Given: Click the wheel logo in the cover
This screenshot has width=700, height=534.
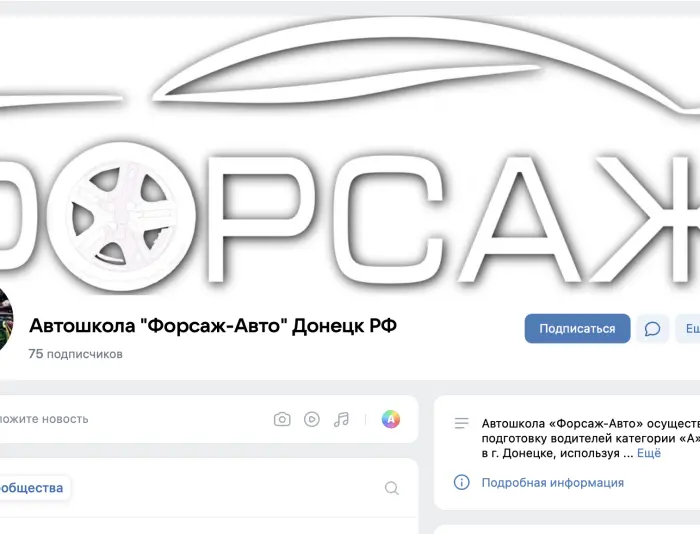Looking at the screenshot, I should click(121, 215).
